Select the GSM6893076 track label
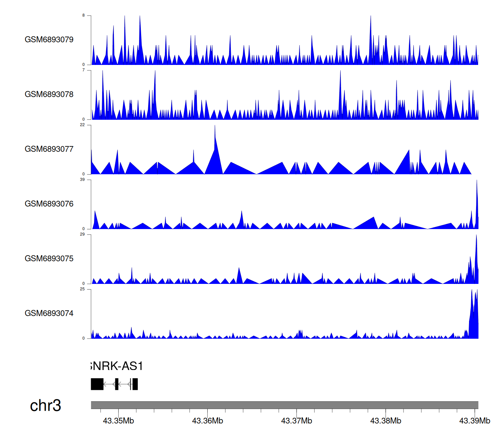The width and height of the screenshot is (504, 444). point(49,204)
